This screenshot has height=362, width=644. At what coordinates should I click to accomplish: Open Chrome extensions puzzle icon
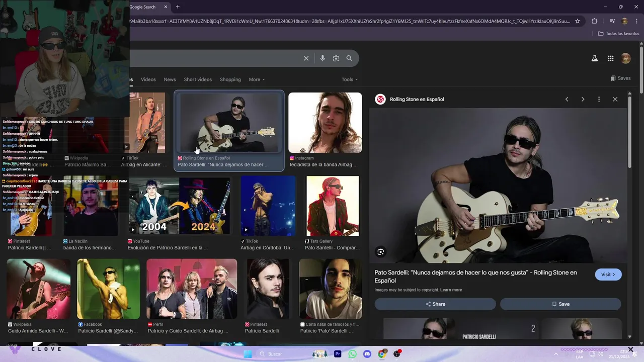pyautogui.click(x=595, y=21)
